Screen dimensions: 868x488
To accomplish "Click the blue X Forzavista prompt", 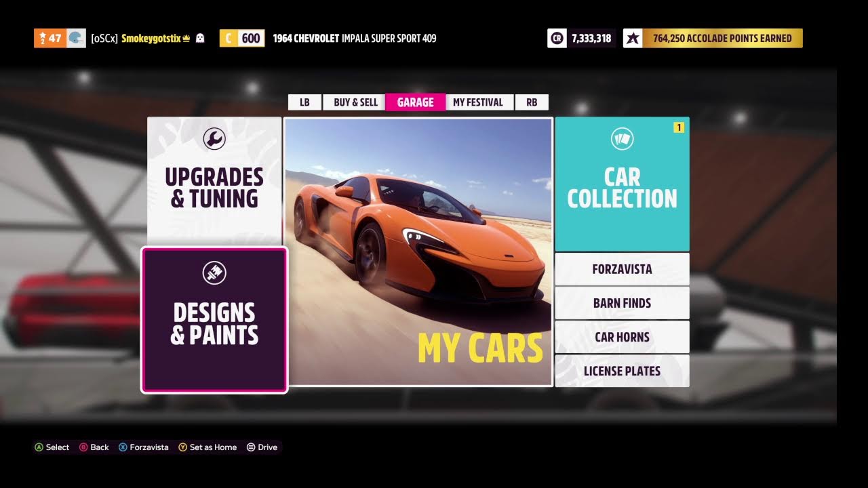I will (144, 447).
